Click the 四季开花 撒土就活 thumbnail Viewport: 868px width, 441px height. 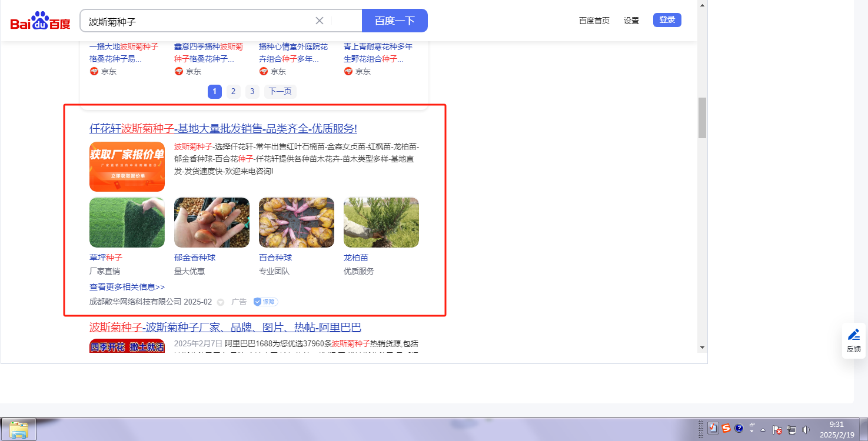pyautogui.click(x=127, y=346)
